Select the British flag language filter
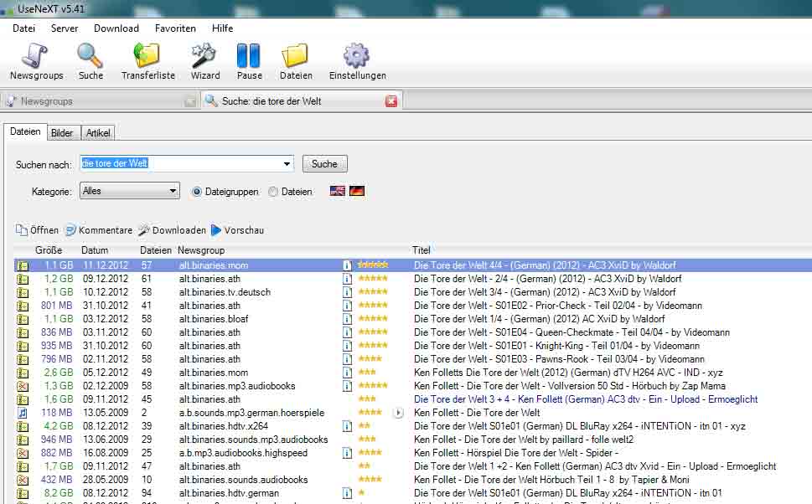The image size is (812, 504). coord(338,192)
